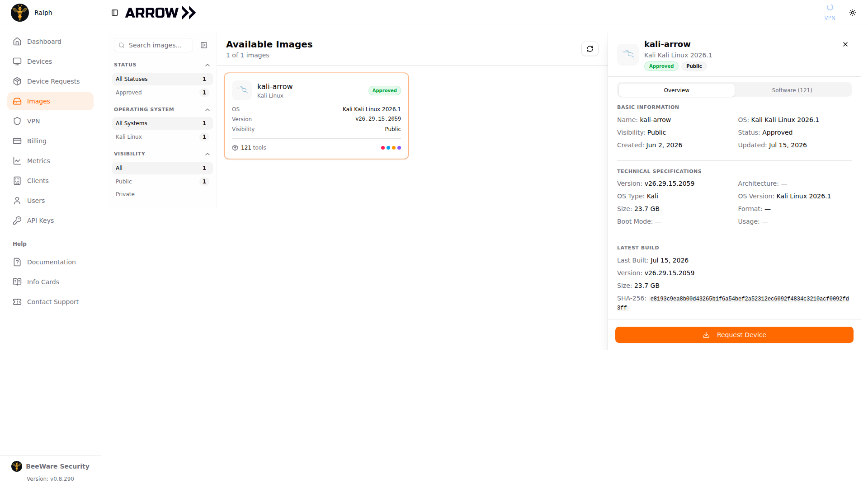Go to the Users page
The height and width of the screenshot is (488, 868).
pos(50,201)
